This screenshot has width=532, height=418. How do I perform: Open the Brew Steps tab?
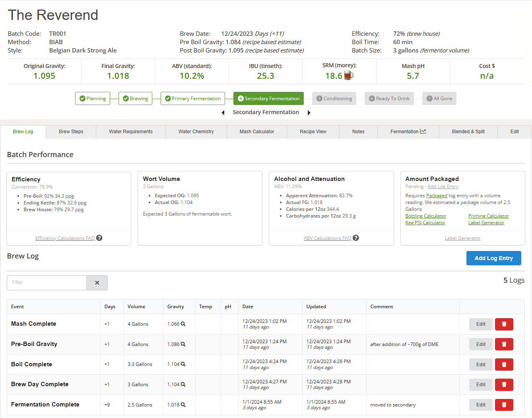(x=71, y=132)
